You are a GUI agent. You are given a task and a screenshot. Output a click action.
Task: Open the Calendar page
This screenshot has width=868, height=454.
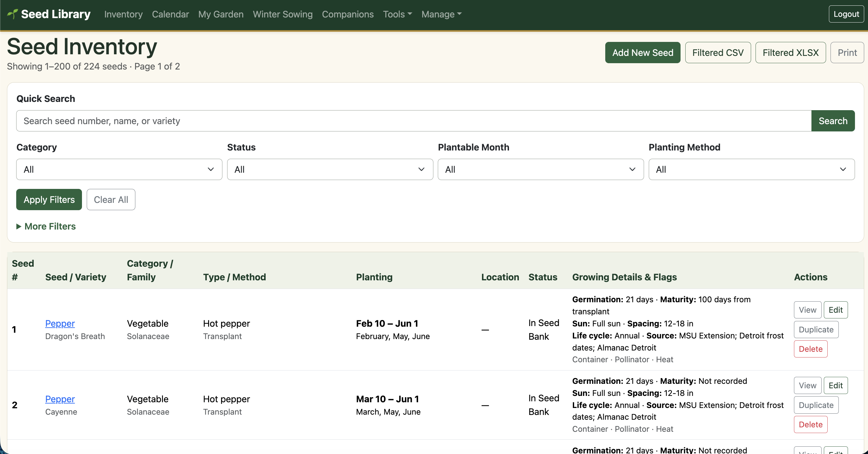point(171,14)
